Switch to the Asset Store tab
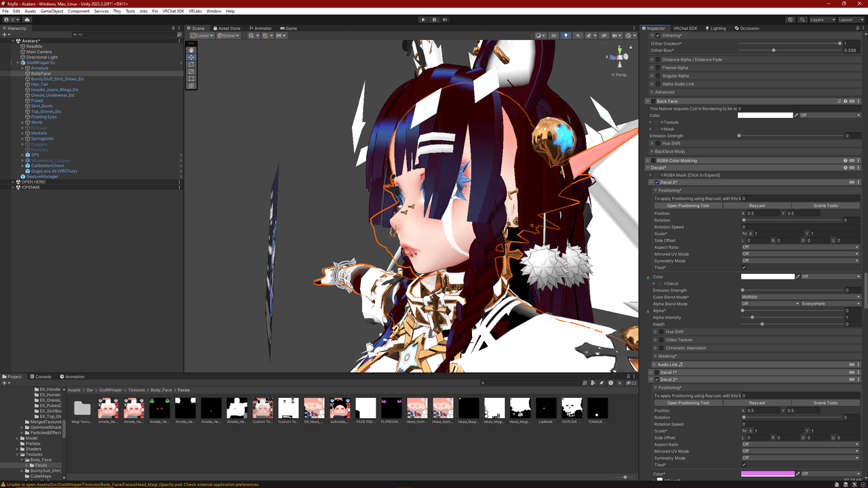 point(226,28)
